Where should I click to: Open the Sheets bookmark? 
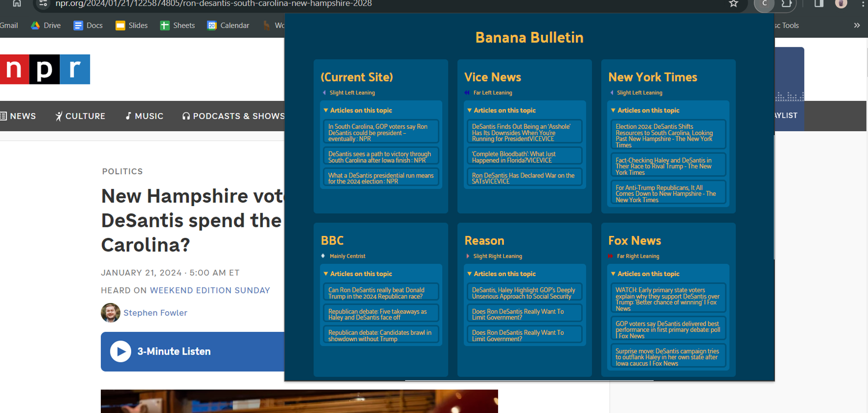tap(177, 25)
